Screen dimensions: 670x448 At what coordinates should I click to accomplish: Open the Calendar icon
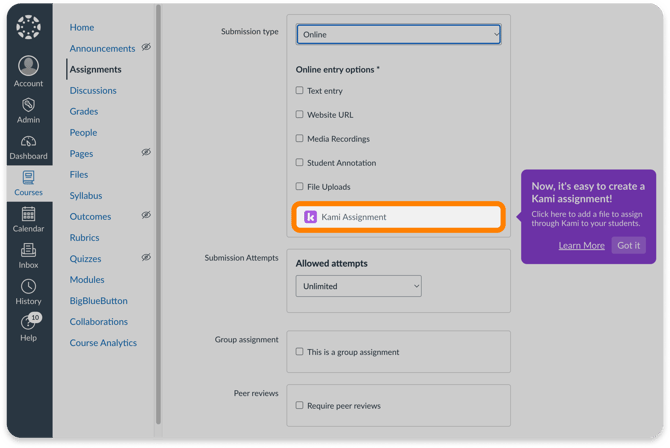point(28,214)
